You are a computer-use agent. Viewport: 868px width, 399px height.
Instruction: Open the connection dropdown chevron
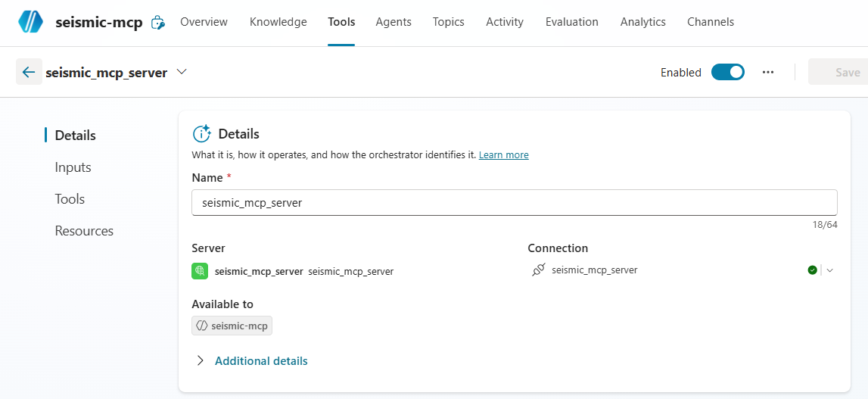tap(829, 270)
